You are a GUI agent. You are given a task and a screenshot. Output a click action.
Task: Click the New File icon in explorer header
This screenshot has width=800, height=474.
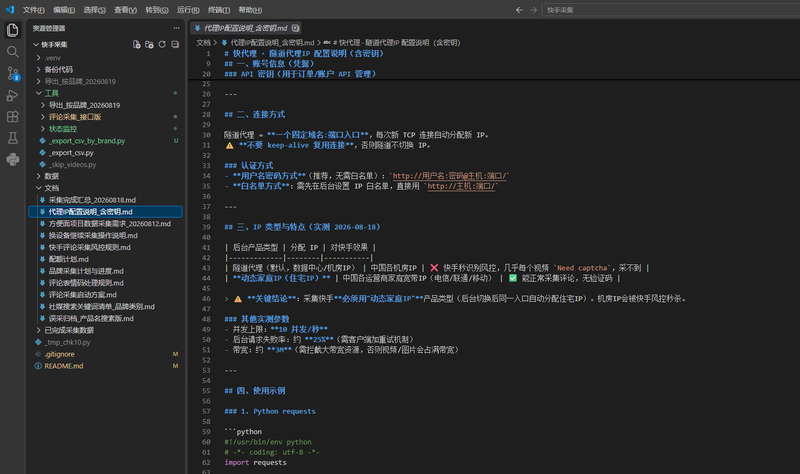tap(137, 44)
